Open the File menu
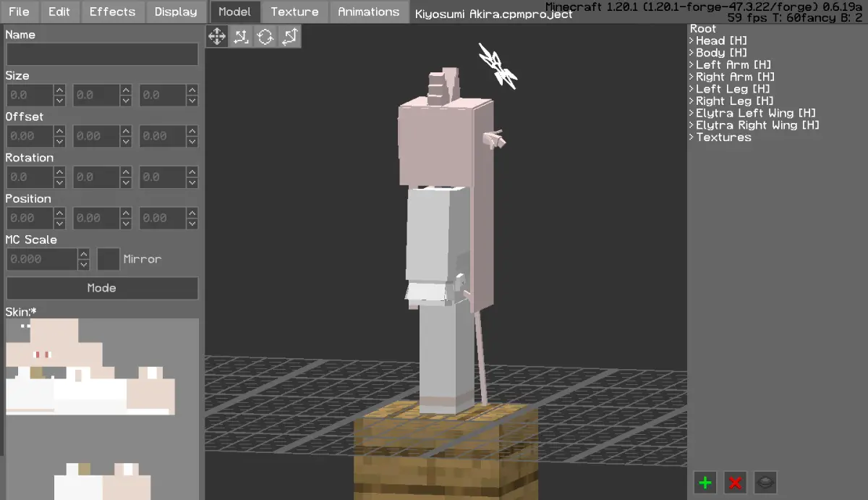Screen dimensions: 868x500 point(20,12)
